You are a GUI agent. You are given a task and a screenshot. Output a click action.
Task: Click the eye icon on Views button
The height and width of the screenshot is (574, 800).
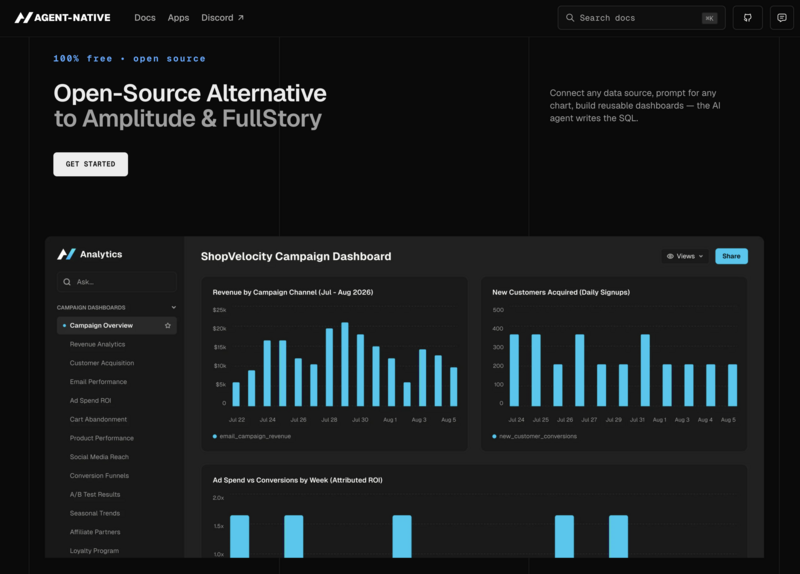point(670,256)
